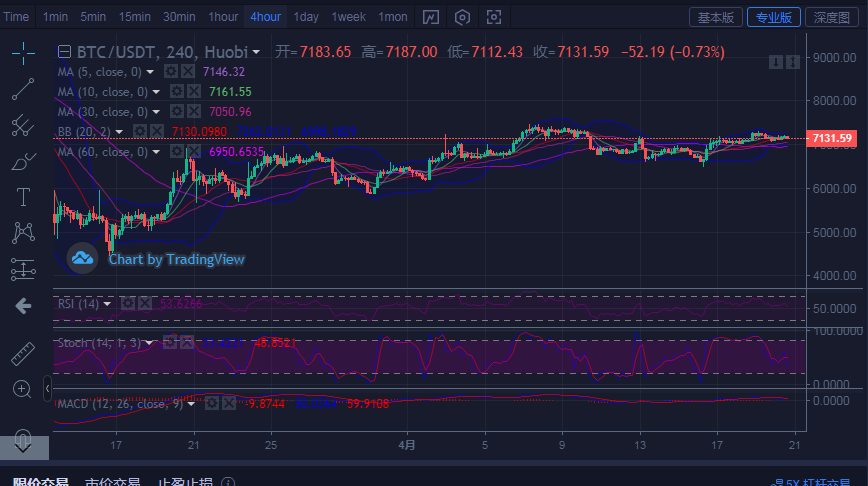This screenshot has height=486, width=868.
Task: Select the brush drawing tool
Action: click(x=23, y=162)
